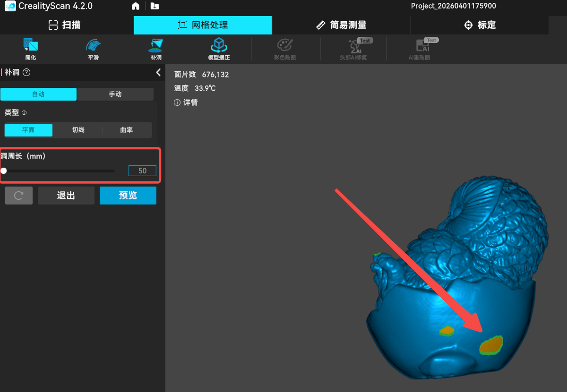Viewport: 567px width, 392px height.
Task: Switch to Manual (手动) hole filling mode
Action: tap(115, 94)
